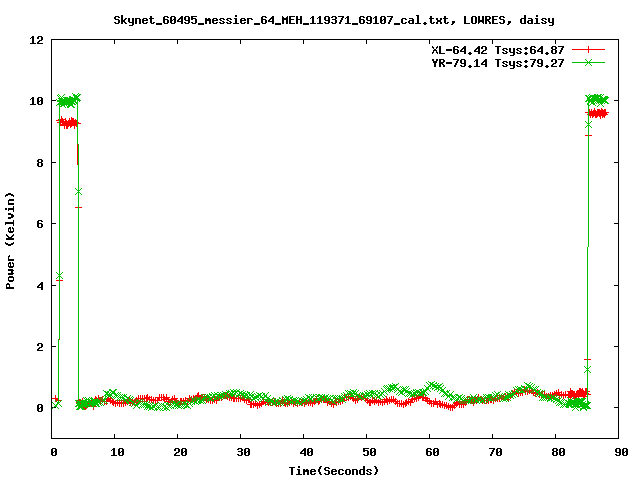Click y-axis tick label 2

pyautogui.click(x=40, y=347)
